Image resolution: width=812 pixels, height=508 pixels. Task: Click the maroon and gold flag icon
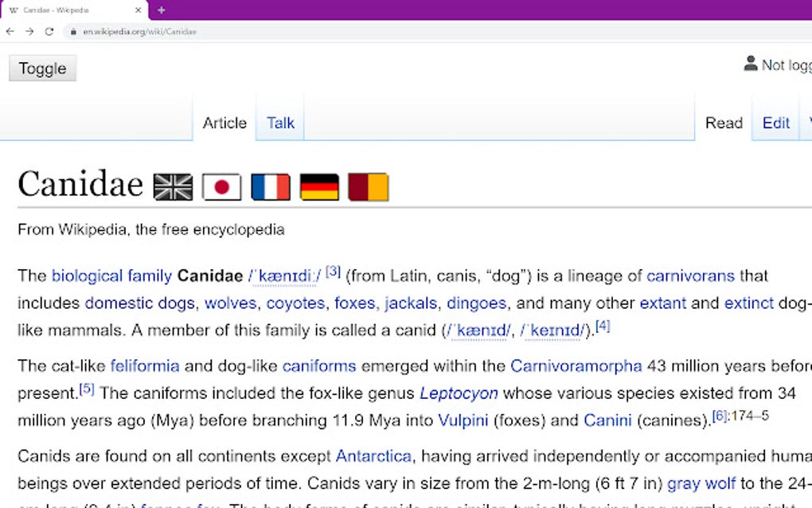coord(369,186)
